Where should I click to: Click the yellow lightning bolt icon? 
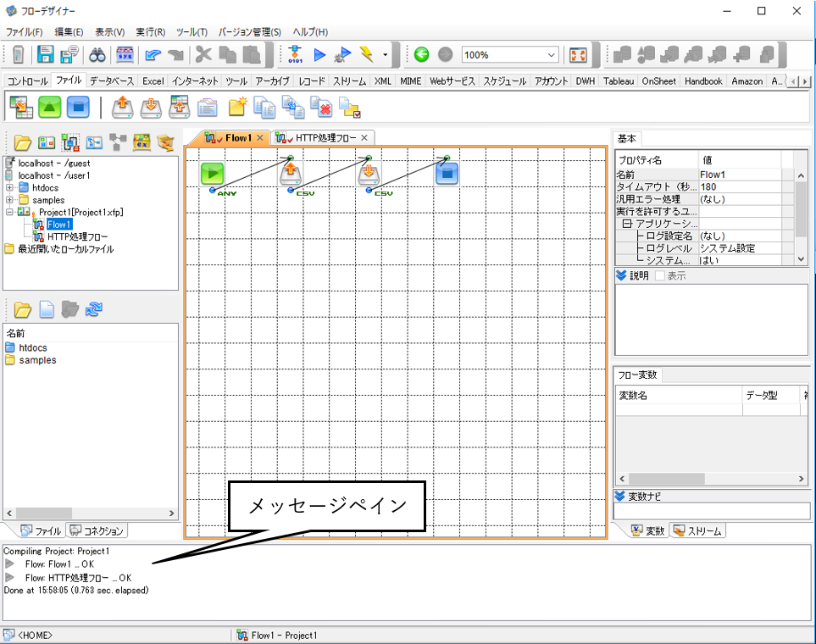click(x=366, y=55)
